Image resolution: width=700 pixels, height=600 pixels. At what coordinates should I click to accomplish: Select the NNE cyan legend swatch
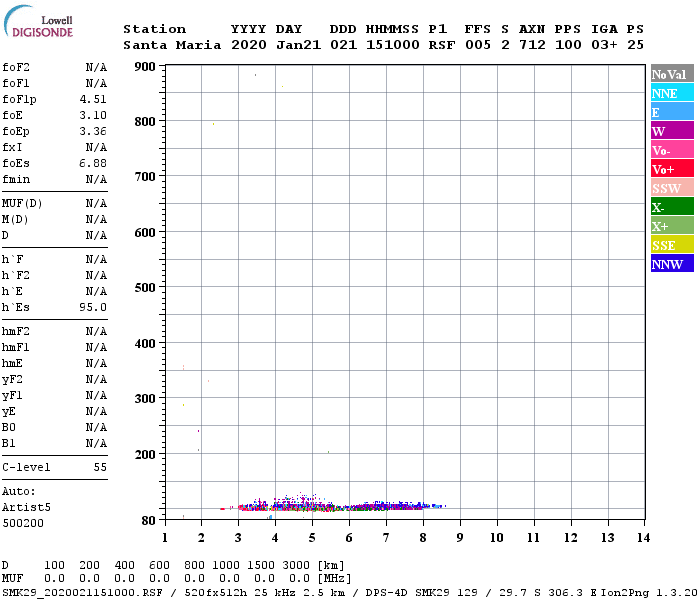[x=672, y=93]
